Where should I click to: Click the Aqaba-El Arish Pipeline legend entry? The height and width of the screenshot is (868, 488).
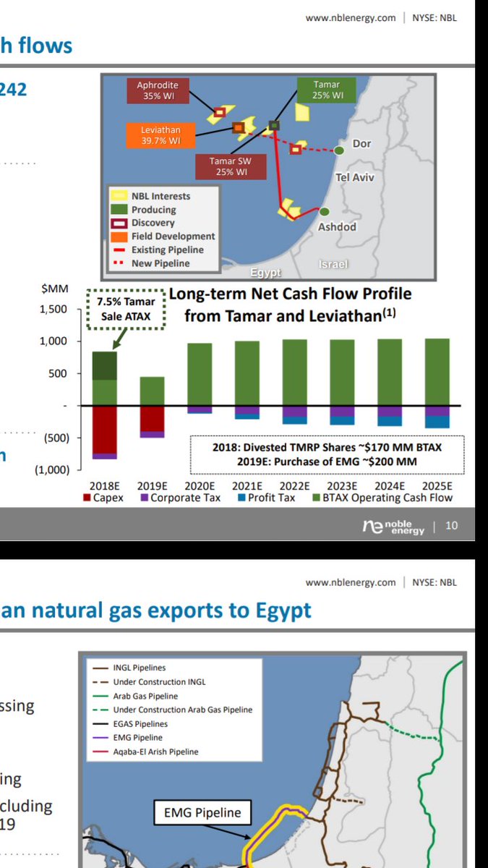(x=144, y=752)
